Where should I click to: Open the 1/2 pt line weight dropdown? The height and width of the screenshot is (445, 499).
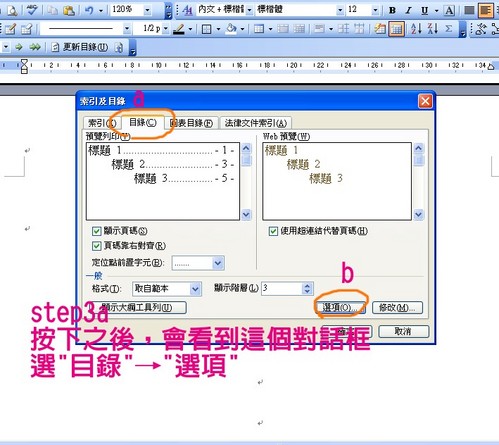click(166, 29)
